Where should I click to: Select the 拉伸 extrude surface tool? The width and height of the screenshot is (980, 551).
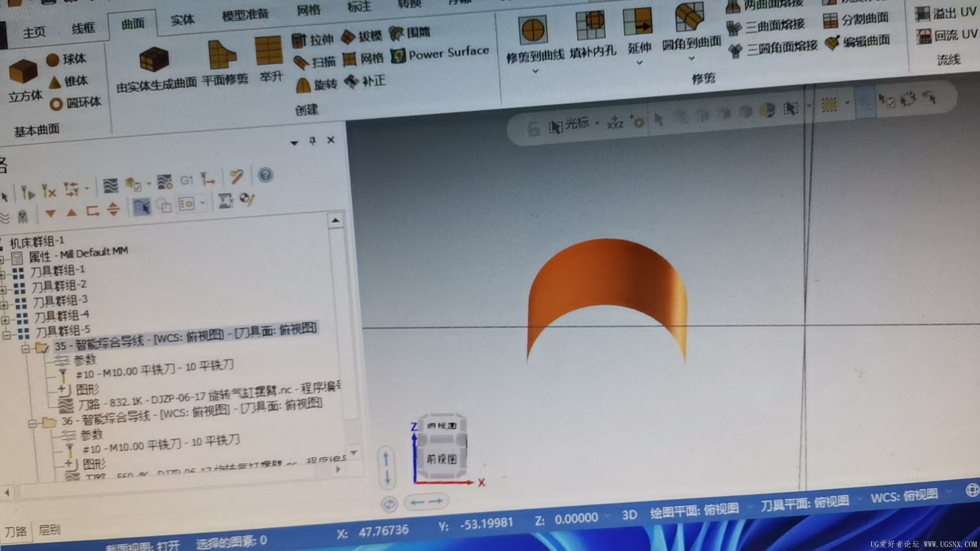tap(312, 40)
